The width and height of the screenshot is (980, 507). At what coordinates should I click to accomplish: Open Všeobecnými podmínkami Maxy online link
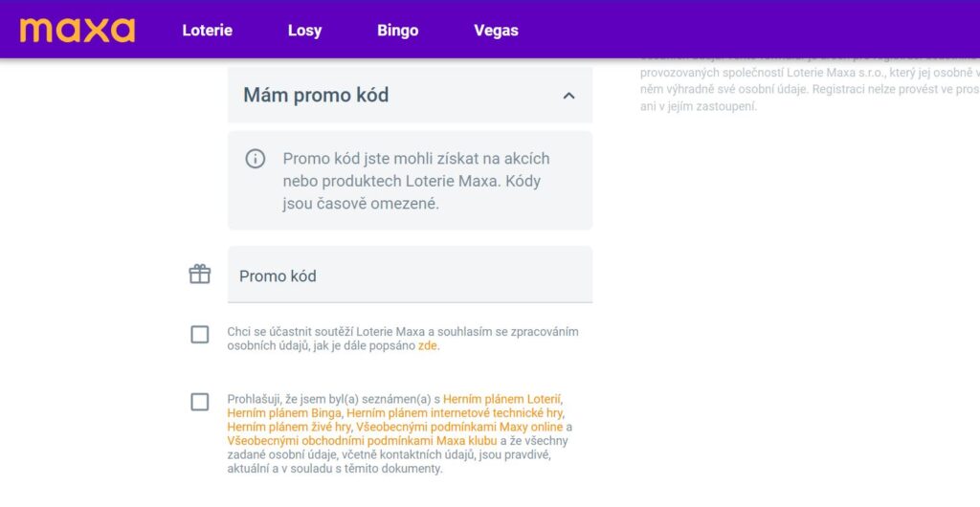[459, 427]
